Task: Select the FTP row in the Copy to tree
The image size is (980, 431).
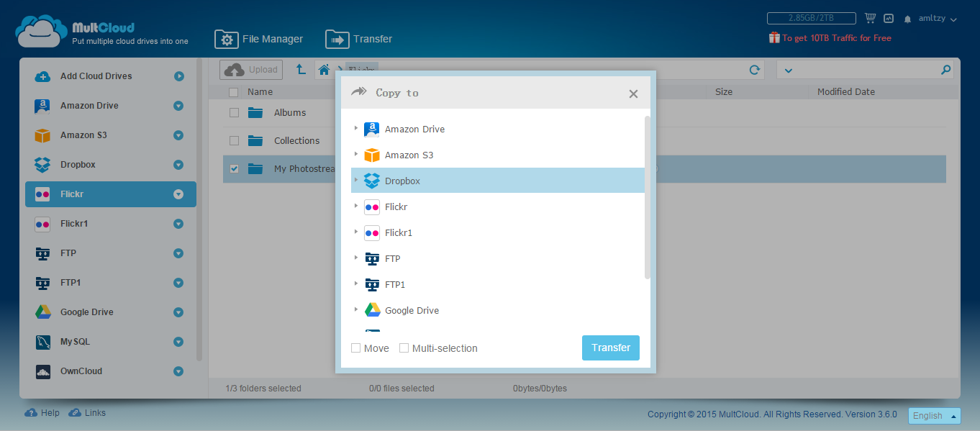Action: point(498,258)
